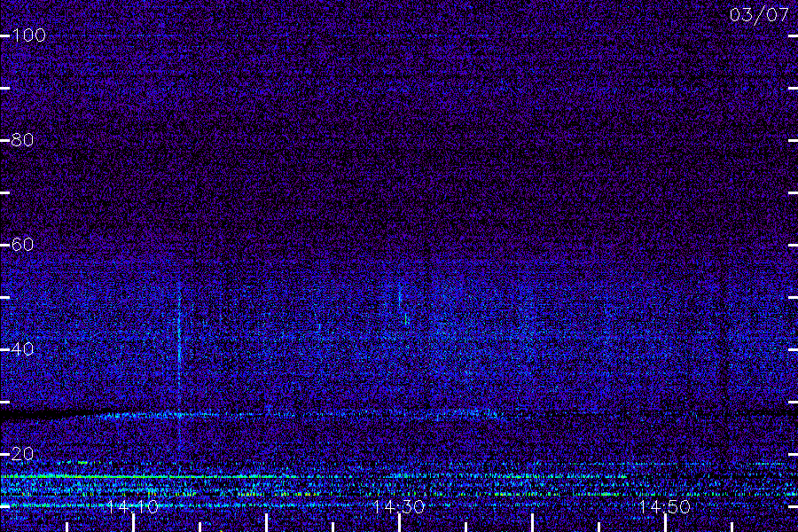Screen dimensions: 798x532
Task: Click the tick mark below 14:50
Action: (666, 523)
